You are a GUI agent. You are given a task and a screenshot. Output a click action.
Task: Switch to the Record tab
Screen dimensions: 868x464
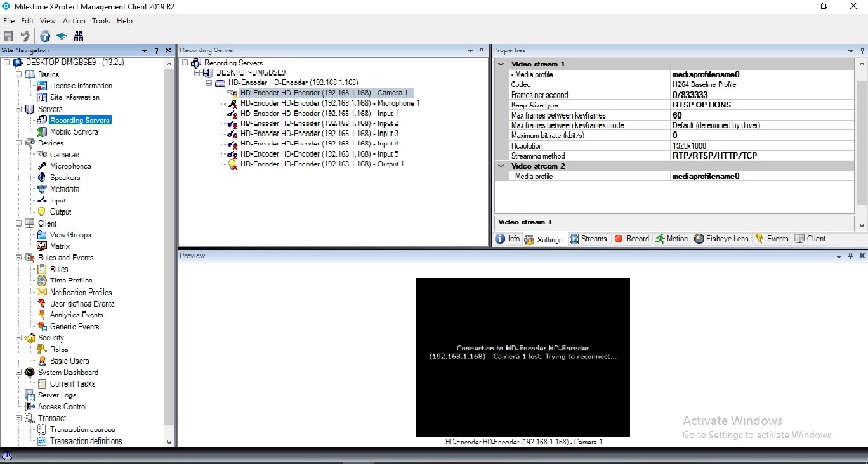point(631,239)
